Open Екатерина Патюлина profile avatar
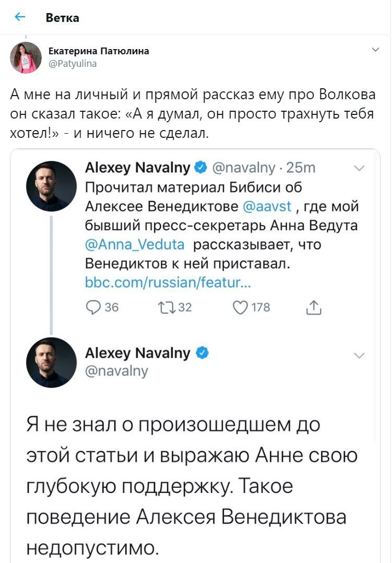The width and height of the screenshot is (392, 563). (26, 57)
